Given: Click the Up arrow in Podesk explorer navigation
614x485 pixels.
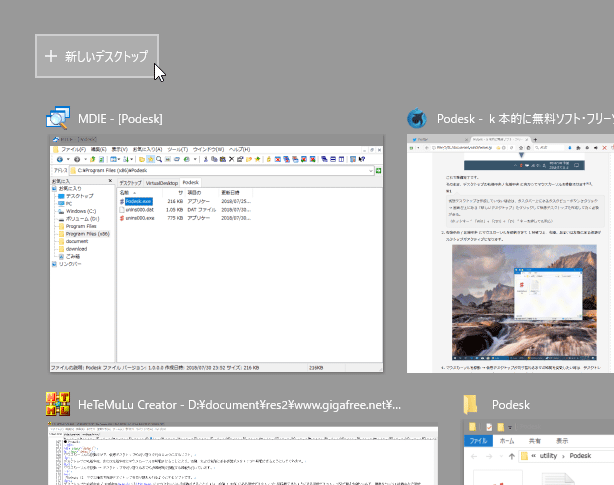Looking at the screenshot, I should [x=511, y=456].
